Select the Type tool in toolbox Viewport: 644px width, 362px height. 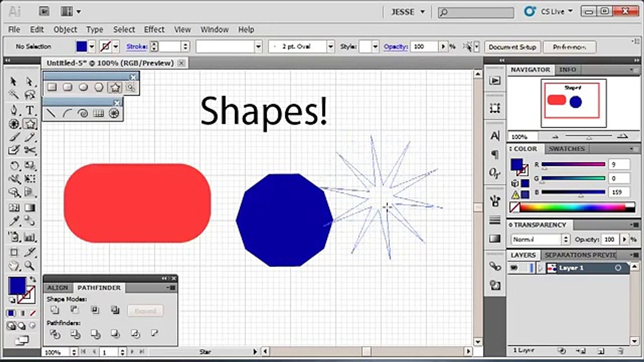point(30,110)
